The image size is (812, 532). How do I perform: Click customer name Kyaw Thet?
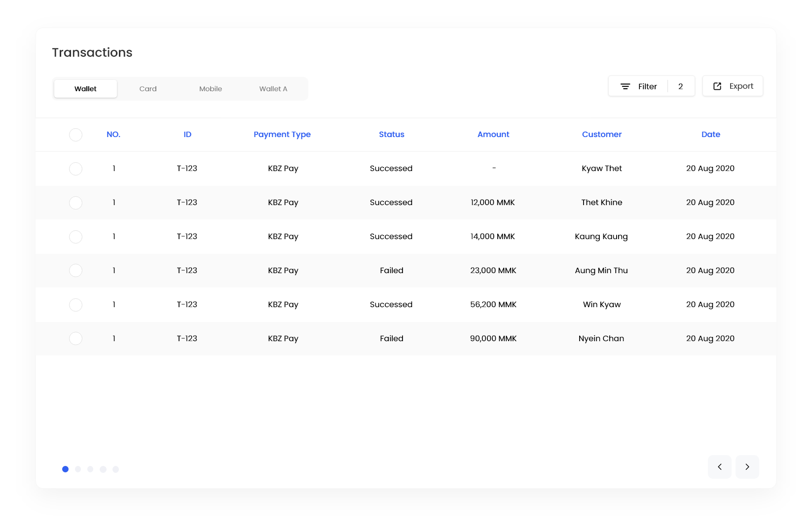point(602,168)
